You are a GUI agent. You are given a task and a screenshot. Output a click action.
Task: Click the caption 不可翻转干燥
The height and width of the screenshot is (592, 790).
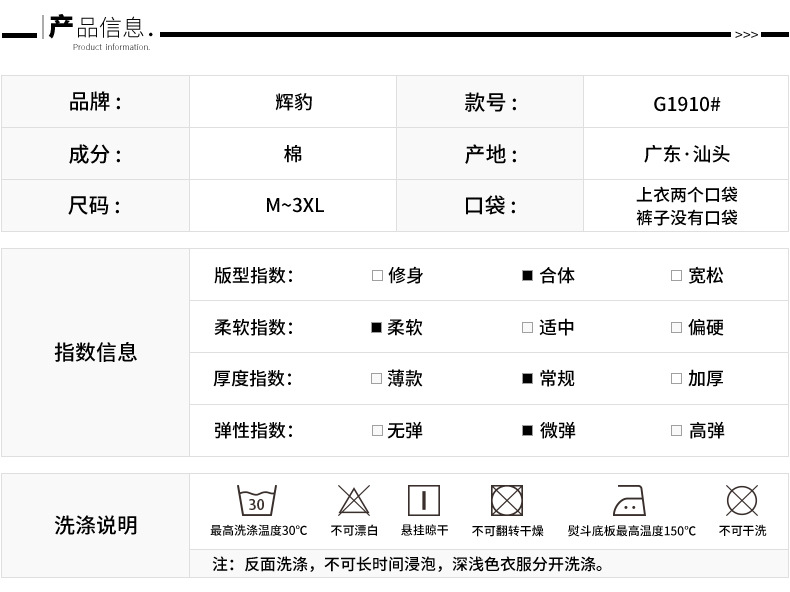[x=507, y=531]
